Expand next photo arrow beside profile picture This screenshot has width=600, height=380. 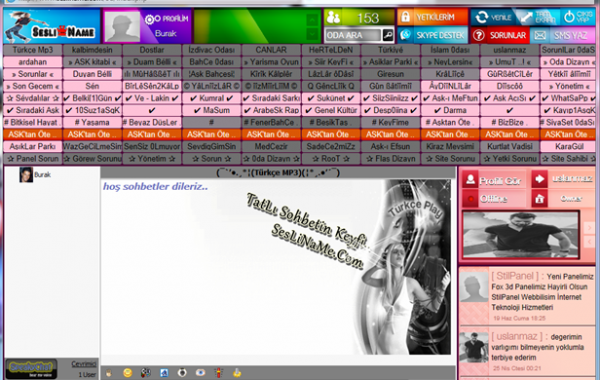click(x=589, y=227)
